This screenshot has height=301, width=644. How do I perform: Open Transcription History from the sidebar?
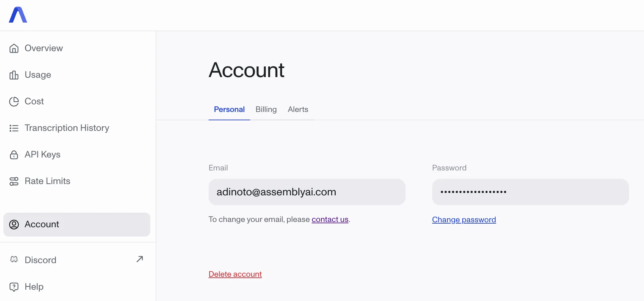(x=67, y=128)
